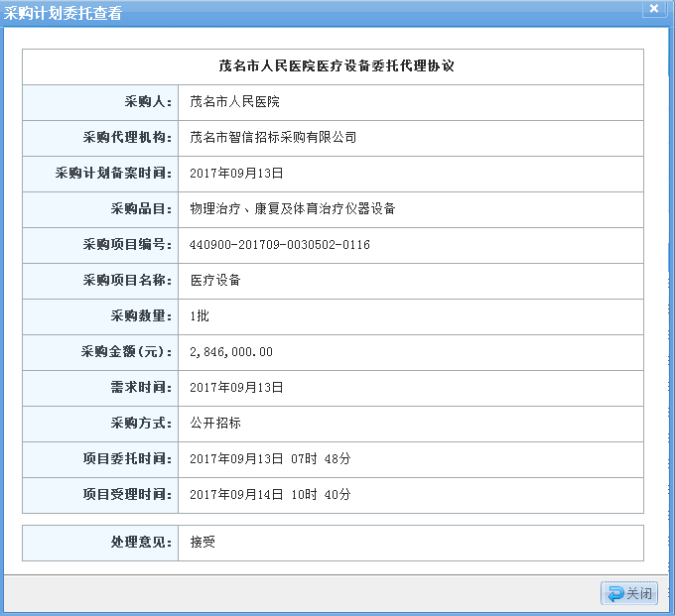Select procurement method value 公开招标
The image size is (675, 616).
click(x=215, y=424)
